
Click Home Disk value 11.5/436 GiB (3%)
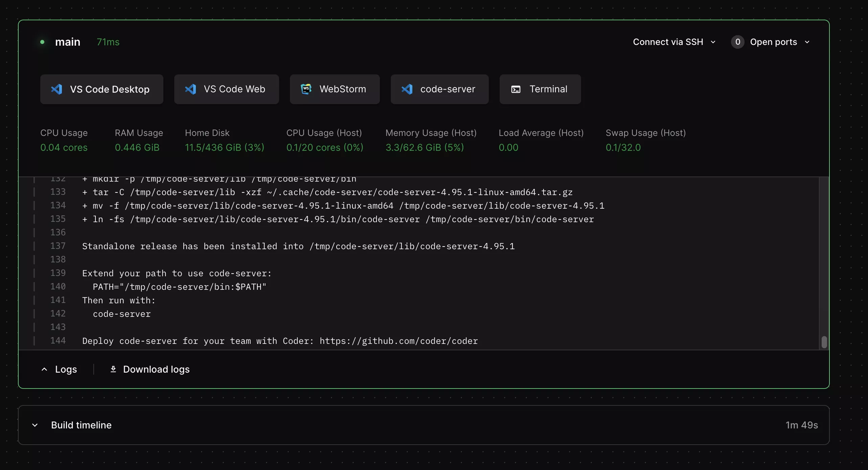click(225, 147)
